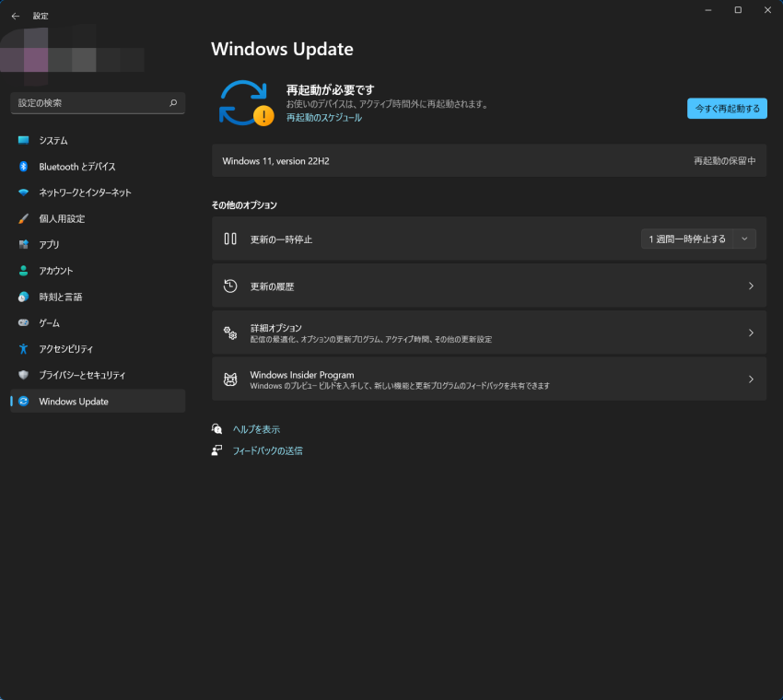Click the Windows 11, version 22H2 update row
The height and width of the screenshot is (700, 783).
point(489,161)
